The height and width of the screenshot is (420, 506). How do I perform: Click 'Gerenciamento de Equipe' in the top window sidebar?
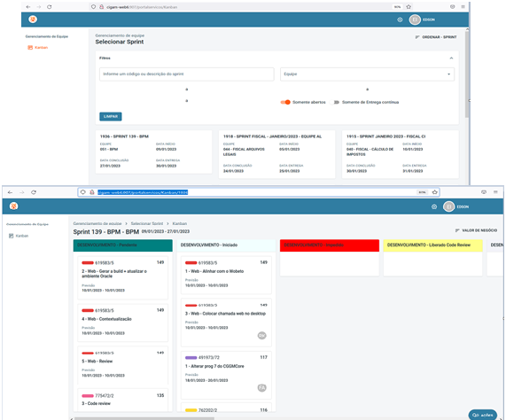[47, 36]
